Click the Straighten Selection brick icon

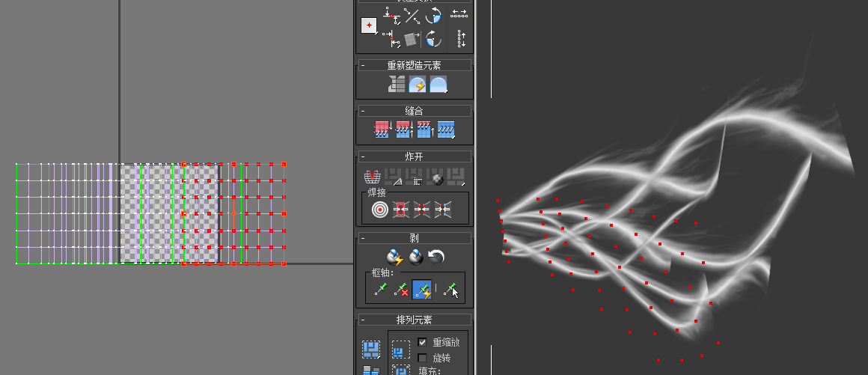pos(397,84)
